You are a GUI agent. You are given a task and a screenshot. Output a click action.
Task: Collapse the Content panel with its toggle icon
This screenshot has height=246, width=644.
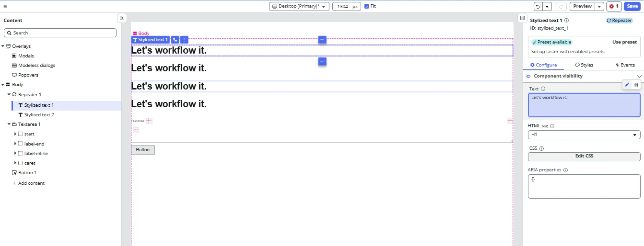pyautogui.click(x=122, y=18)
